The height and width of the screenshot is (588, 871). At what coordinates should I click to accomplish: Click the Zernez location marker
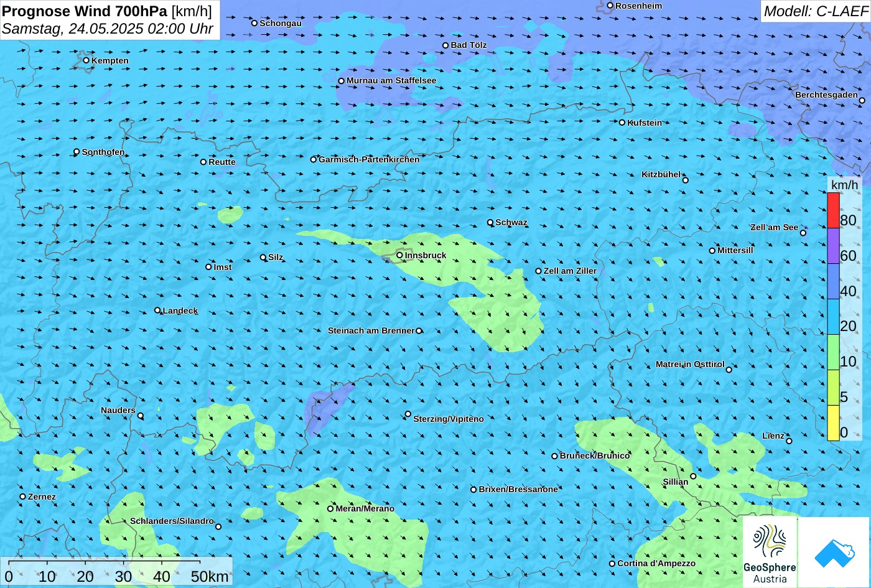tap(22, 497)
